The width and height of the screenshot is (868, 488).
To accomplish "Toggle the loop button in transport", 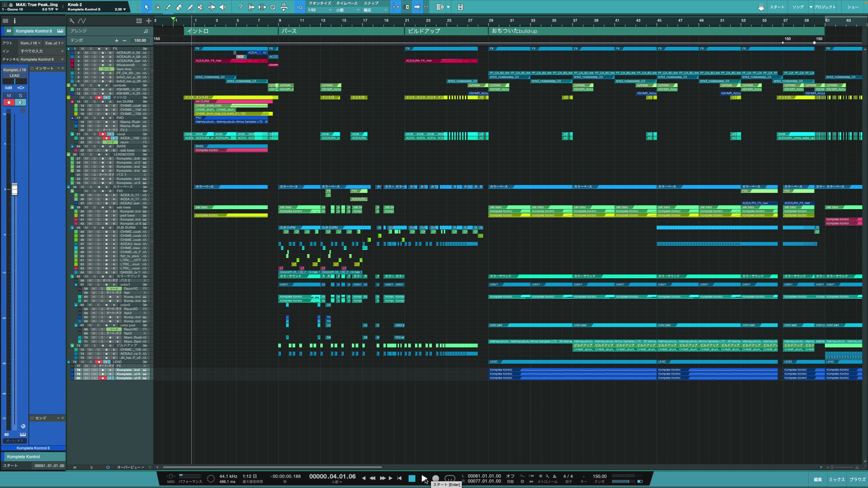I will [x=450, y=478].
